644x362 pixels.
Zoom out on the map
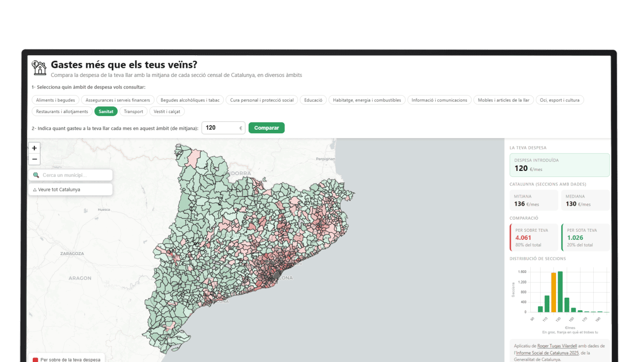coord(34,159)
